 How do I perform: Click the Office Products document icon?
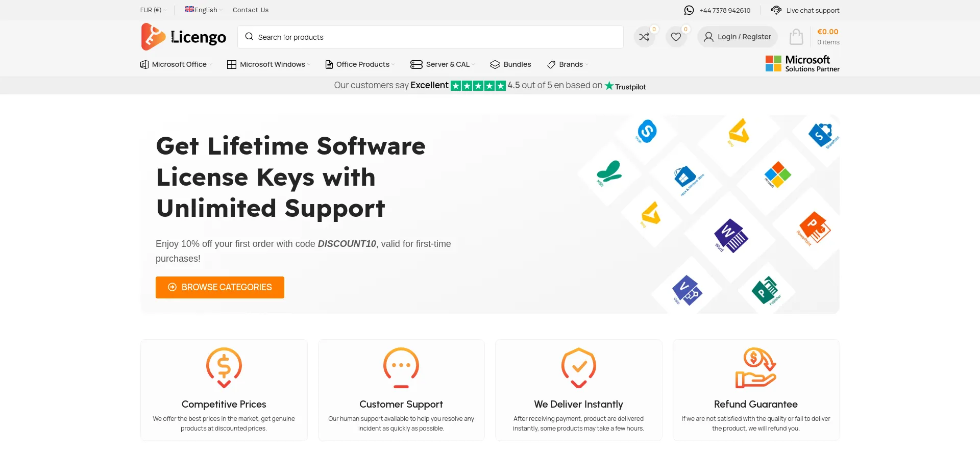(x=329, y=64)
